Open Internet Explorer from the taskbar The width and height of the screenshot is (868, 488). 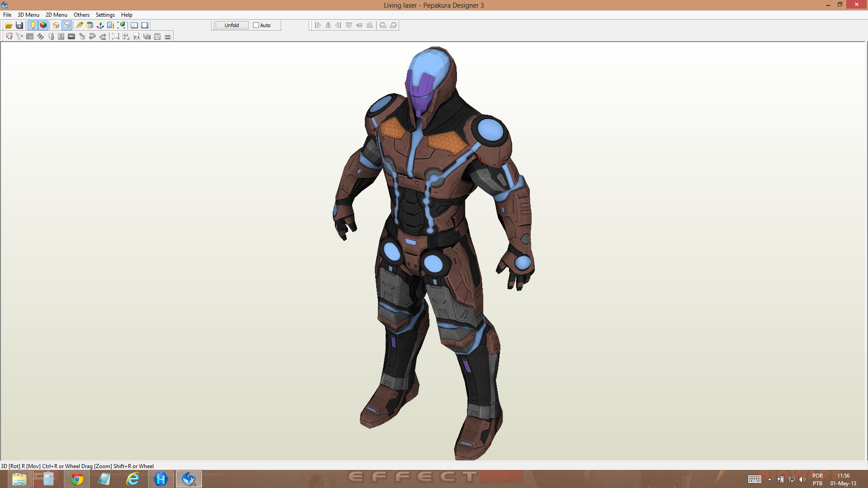point(133,479)
